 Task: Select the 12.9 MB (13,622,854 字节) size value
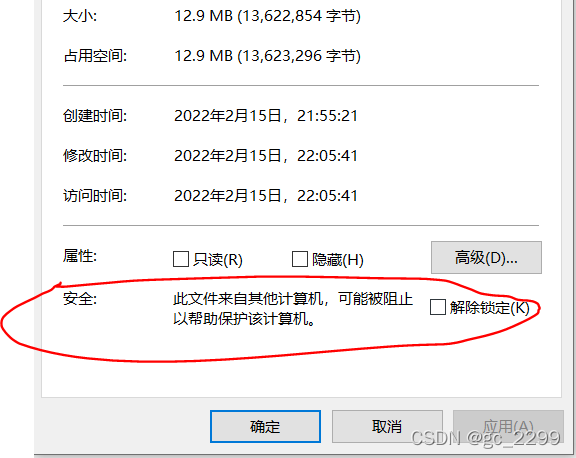pyautogui.click(x=267, y=16)
